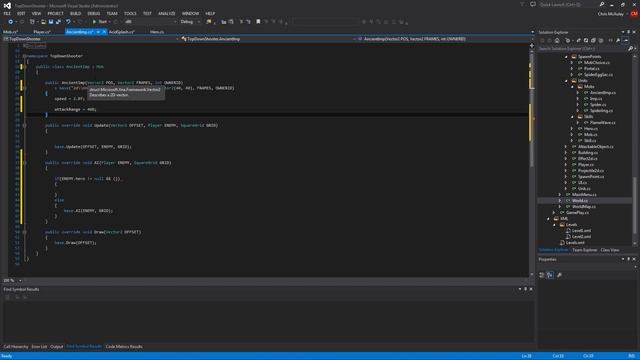Image resolution: width=640 pixels, height=360 pixels.
Task: Select Alphabetical sort in Properties panel
Action: [550, 275]
